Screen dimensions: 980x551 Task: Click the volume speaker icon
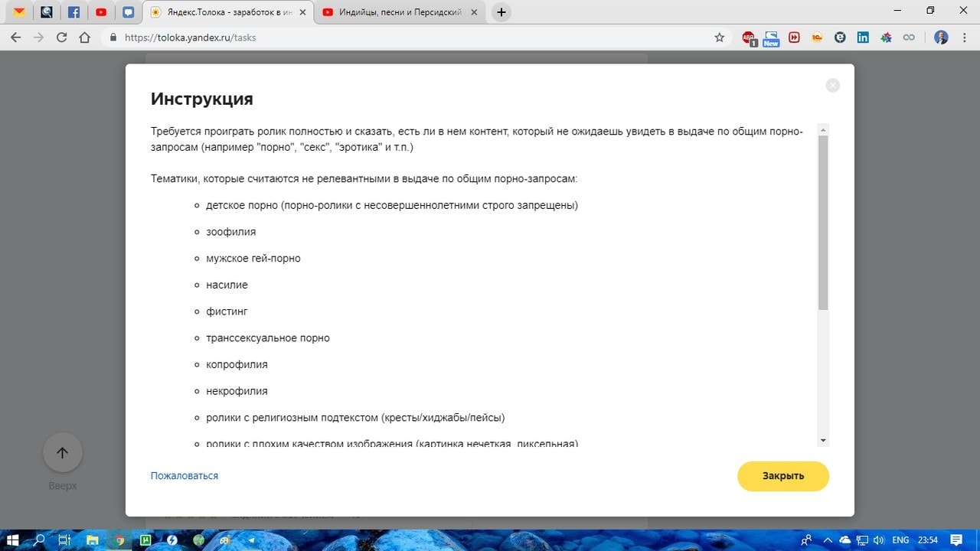(878, 540)
